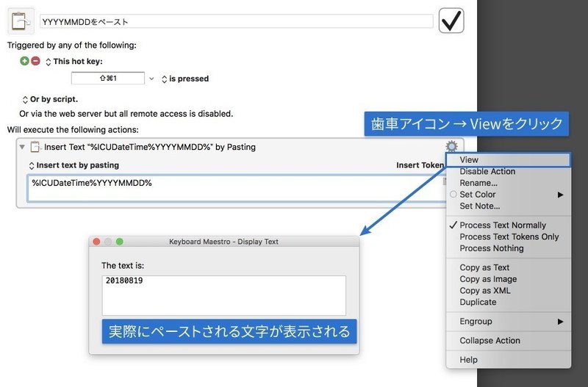Viewport: 588px width, 387px height.
Task: Toggle the macro enabled checkmark box
Action: (x=451, y=21)
